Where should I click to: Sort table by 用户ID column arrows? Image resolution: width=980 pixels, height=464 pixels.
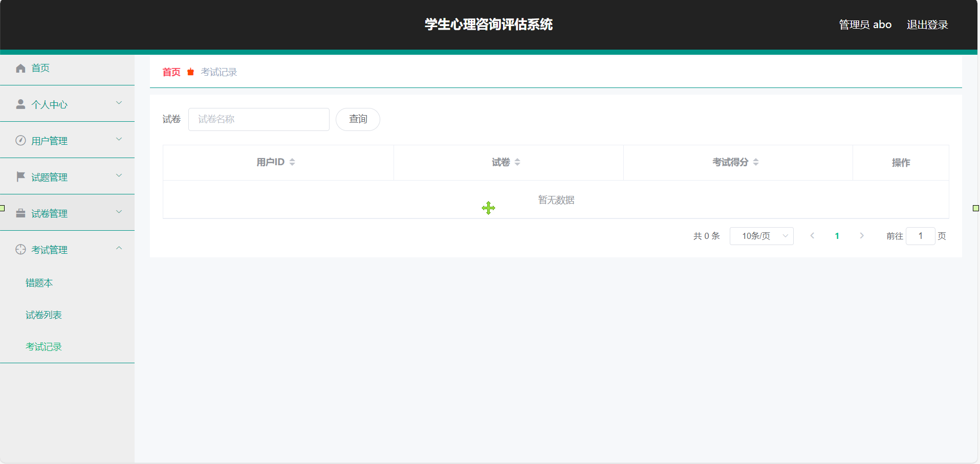pos(292,162)
